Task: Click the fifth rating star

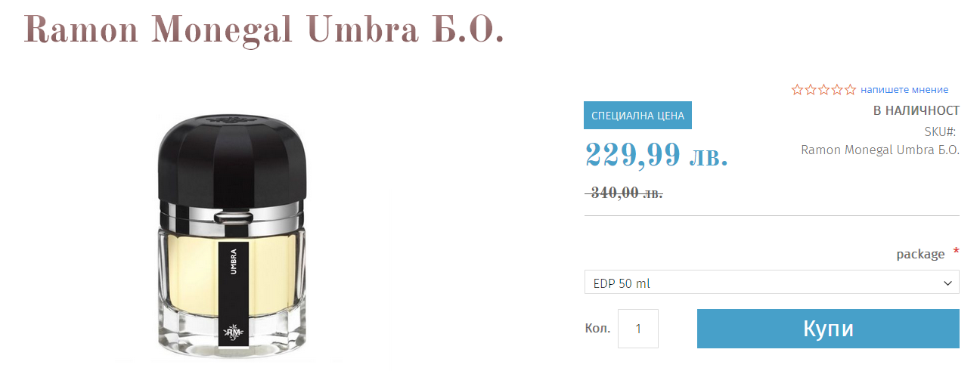Action: coord(851,90)
